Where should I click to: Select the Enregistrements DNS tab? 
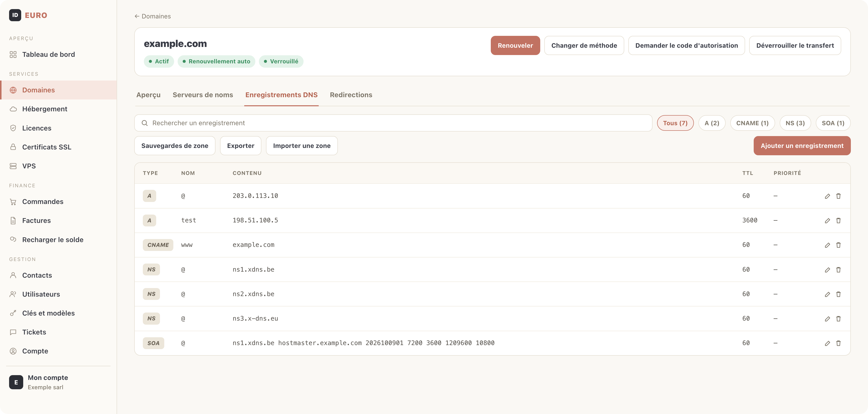coord(281,95)
